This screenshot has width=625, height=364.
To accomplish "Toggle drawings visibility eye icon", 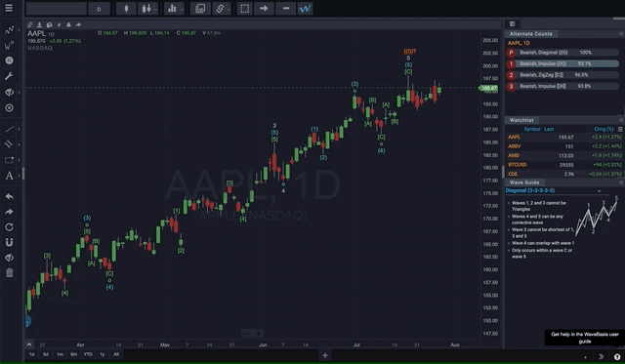I will (9, 258).
